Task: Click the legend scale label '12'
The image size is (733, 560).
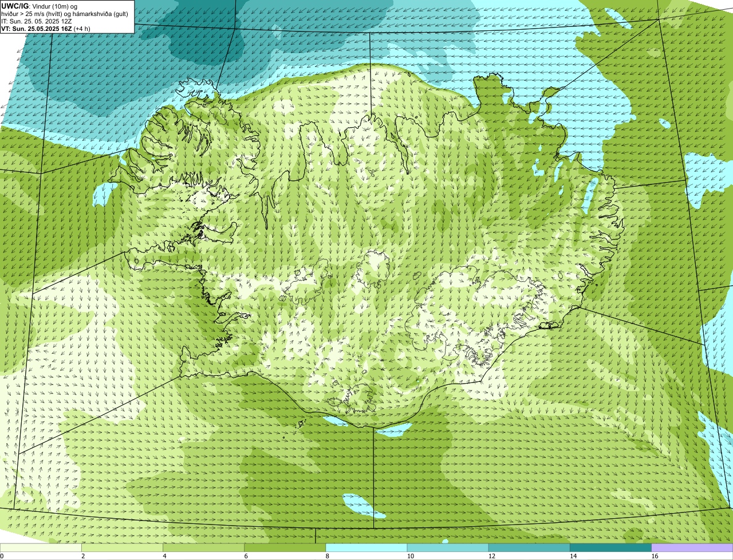Action: point(492,556)
